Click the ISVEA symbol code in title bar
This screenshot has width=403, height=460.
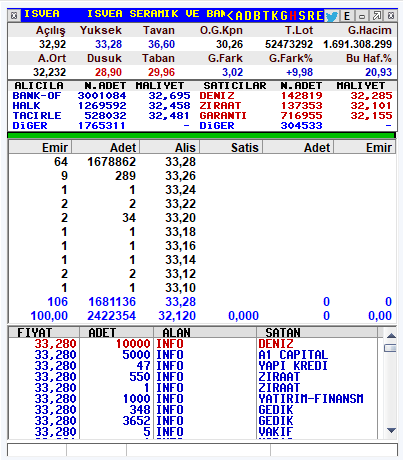tap(42, 14)
